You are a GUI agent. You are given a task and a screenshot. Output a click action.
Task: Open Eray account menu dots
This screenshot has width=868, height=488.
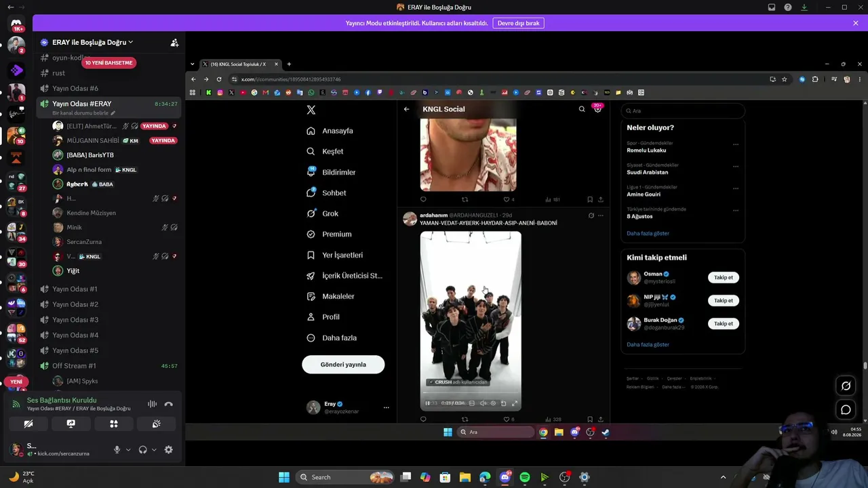(x=386, y=407)
